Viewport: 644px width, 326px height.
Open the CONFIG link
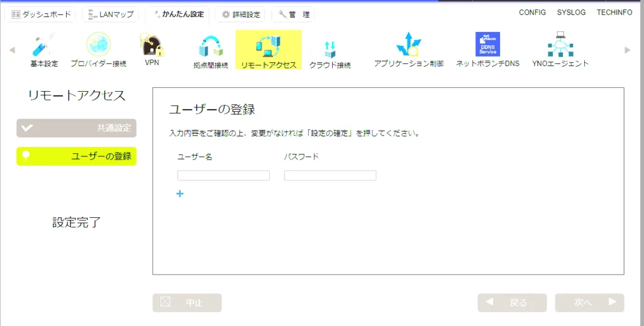532,13
